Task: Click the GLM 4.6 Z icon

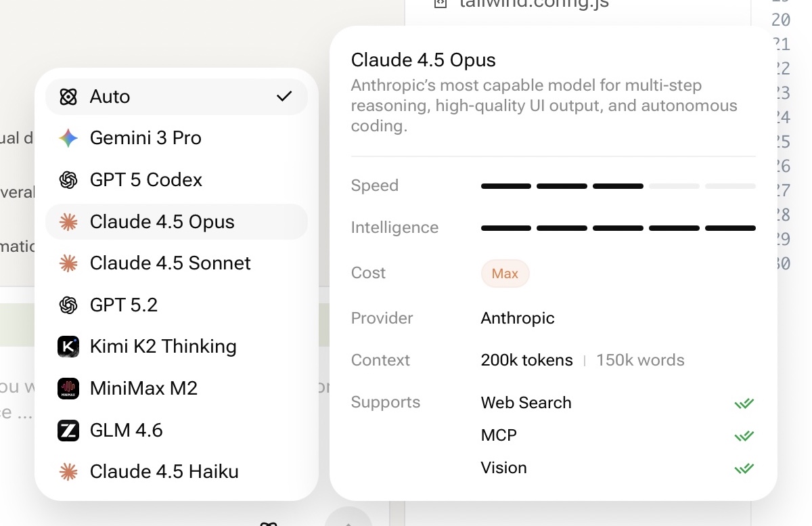Action: [x=68, y=431]
